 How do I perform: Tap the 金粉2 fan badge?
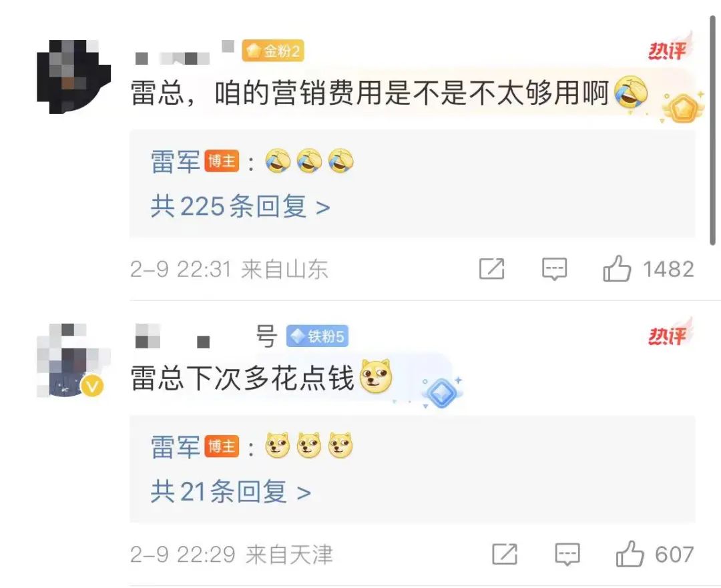[x=273, y=51]
